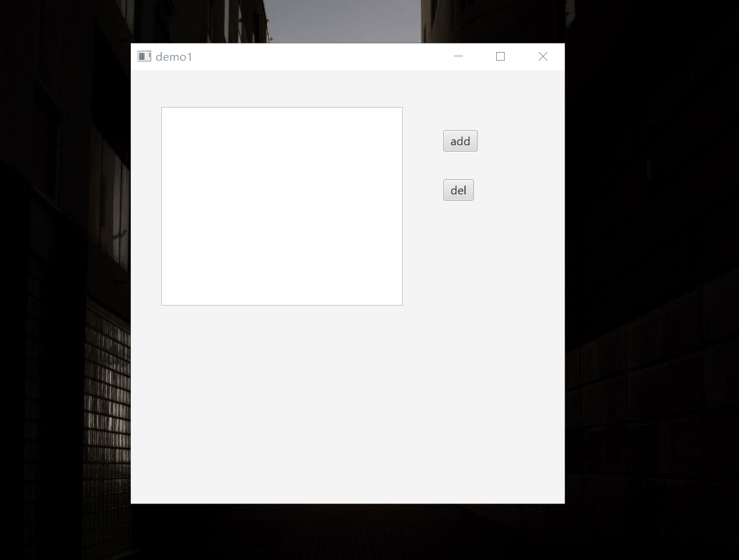Click the gray strip between list box and add button

pyautogui.click(x=422, y=206)
